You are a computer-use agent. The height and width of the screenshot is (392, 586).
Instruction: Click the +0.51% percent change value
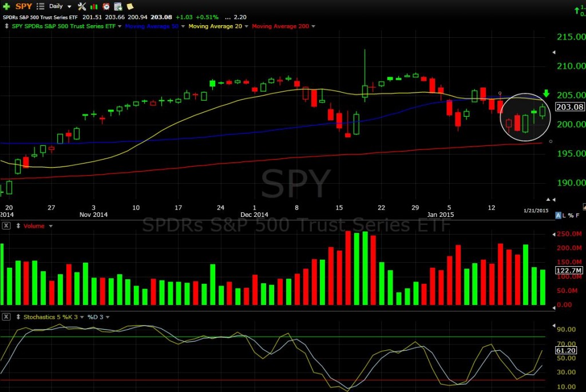pos(207,17)
